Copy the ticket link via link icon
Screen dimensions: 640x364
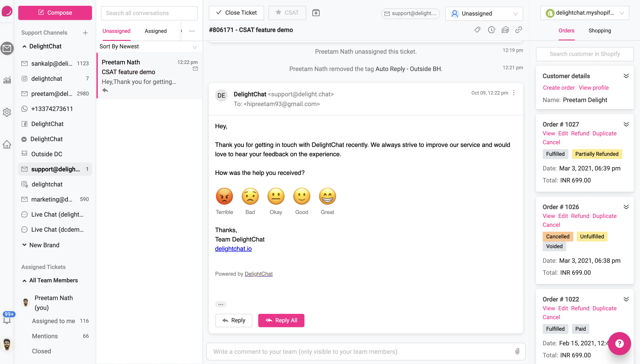click(518, 30)
